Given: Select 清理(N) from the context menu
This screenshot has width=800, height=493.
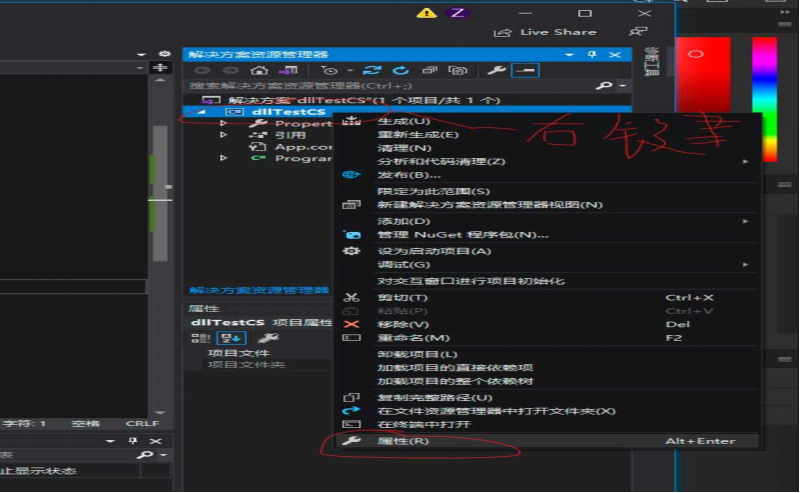Looking at the screenshot, I should click(x=548, y=148).
